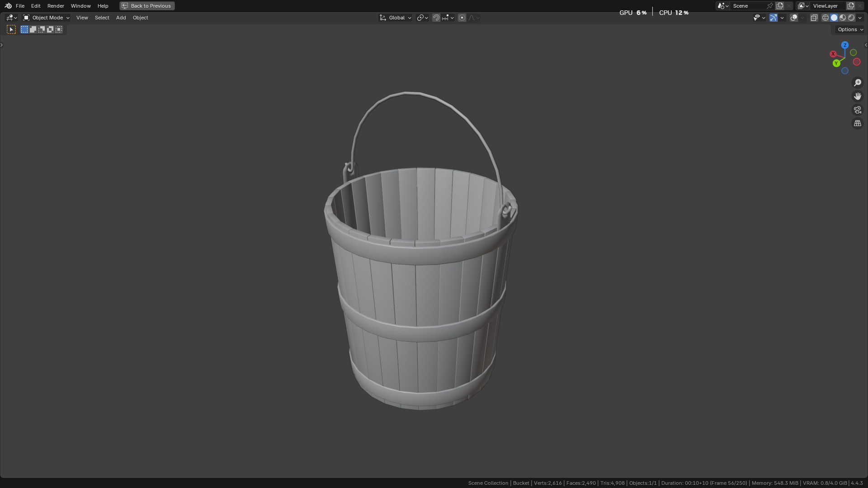Switch to Wireframe viewport shading
This screenshot has width=868, height=488.
(826, 18)
